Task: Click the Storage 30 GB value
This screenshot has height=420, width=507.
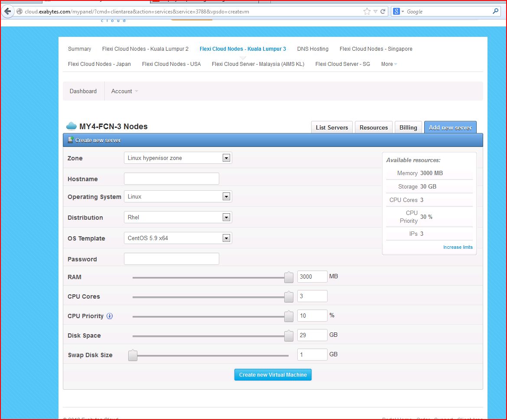Action: coord(428,186)
